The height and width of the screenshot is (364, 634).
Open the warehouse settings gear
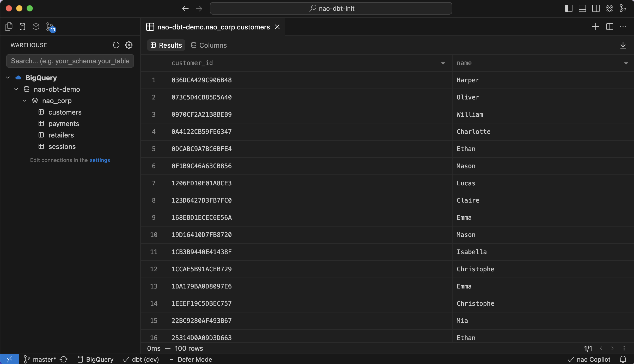tap(129, 45)
